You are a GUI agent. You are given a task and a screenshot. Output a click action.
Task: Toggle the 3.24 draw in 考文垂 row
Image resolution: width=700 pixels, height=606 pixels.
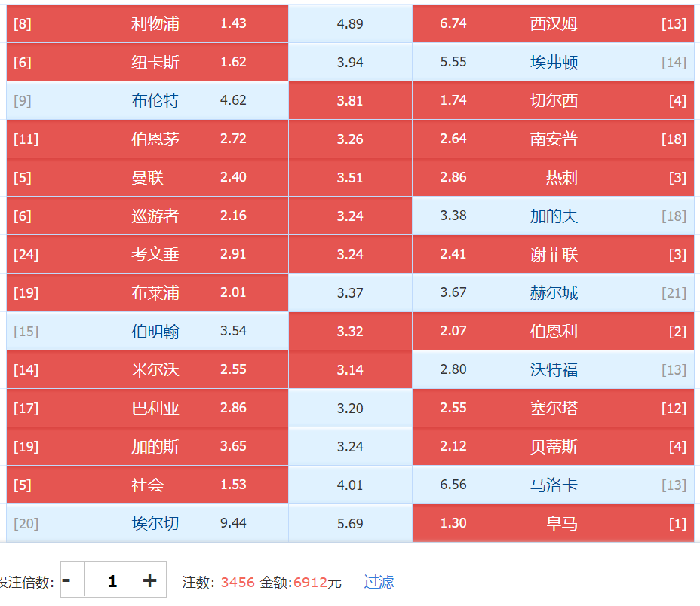click(350, 254)
